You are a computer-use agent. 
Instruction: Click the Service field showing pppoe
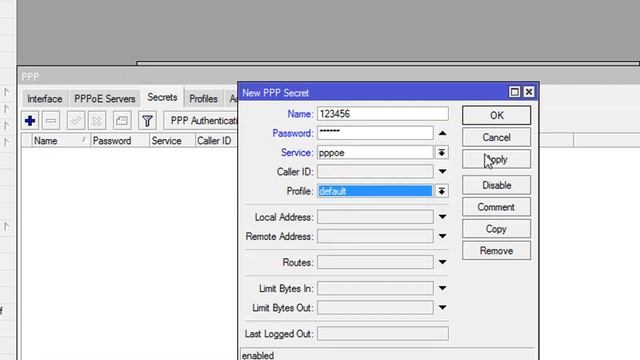coord(375,153)
